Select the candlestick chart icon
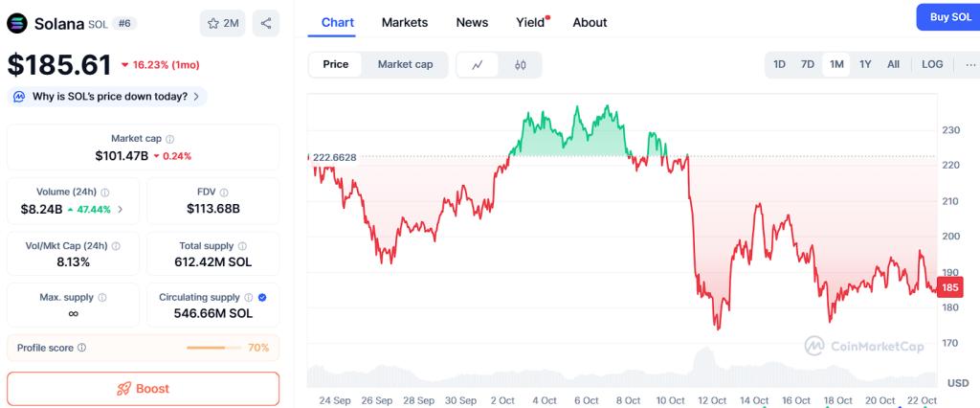 521,64
